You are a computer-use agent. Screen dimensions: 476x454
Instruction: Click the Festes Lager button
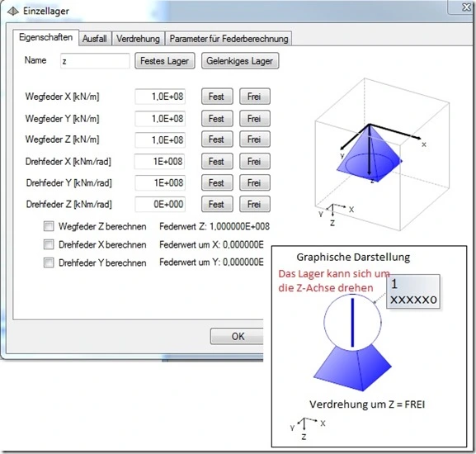(x=164, y=61)
